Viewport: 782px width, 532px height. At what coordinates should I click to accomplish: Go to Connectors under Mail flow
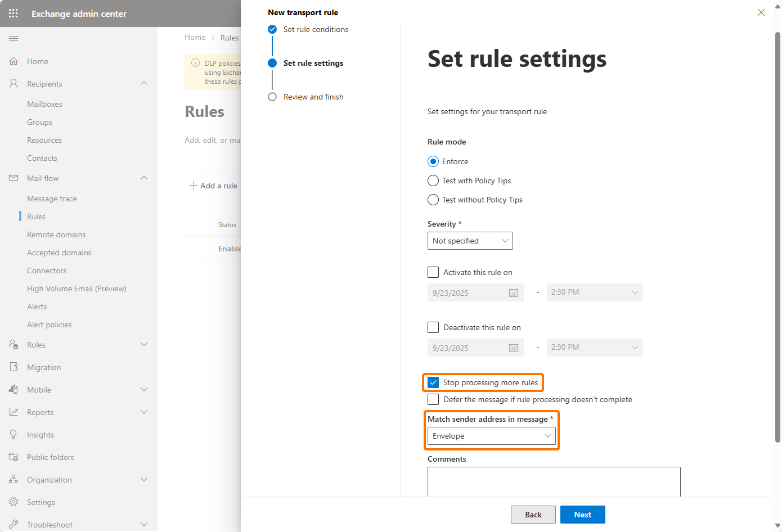[x=47, y=270]
